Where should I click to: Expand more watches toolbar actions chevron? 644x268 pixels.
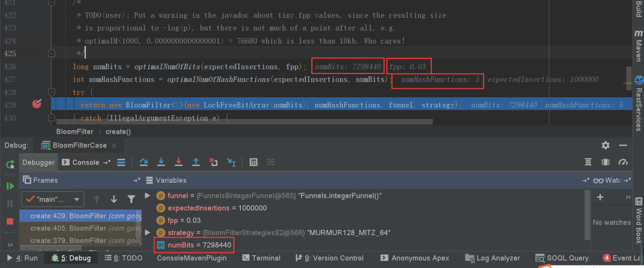pyautogui.click(x=628, y=198)
